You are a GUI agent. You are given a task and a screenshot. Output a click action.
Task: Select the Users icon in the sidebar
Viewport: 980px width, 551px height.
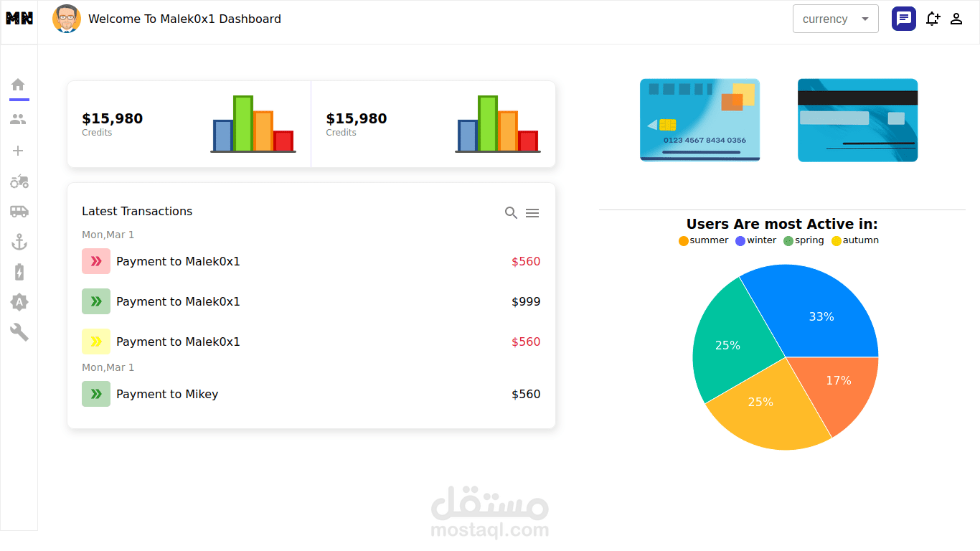coord(18,119)
